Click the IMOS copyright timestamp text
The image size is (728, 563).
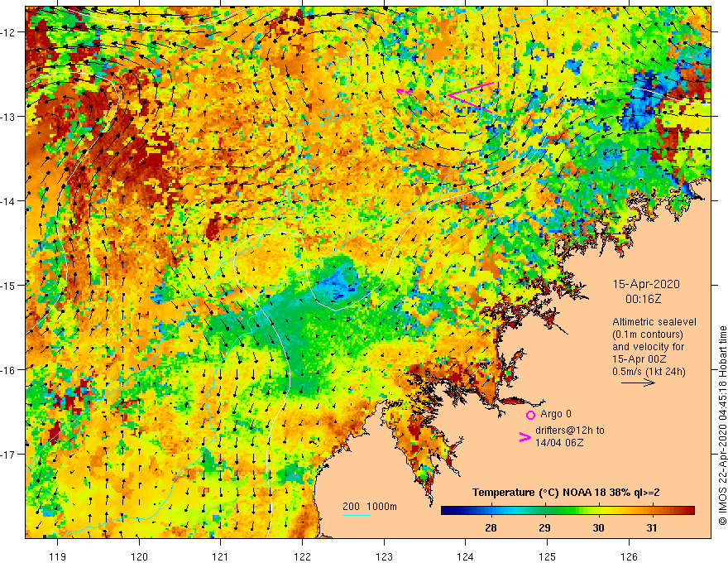pos(722,426)
